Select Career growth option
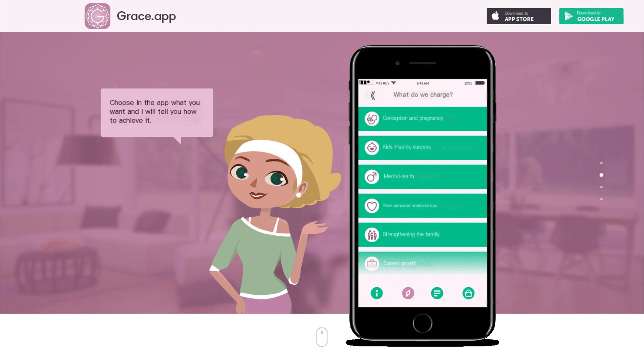Viewport: 644px width, 362px height. pyautogui.click(x=422, y=263)
